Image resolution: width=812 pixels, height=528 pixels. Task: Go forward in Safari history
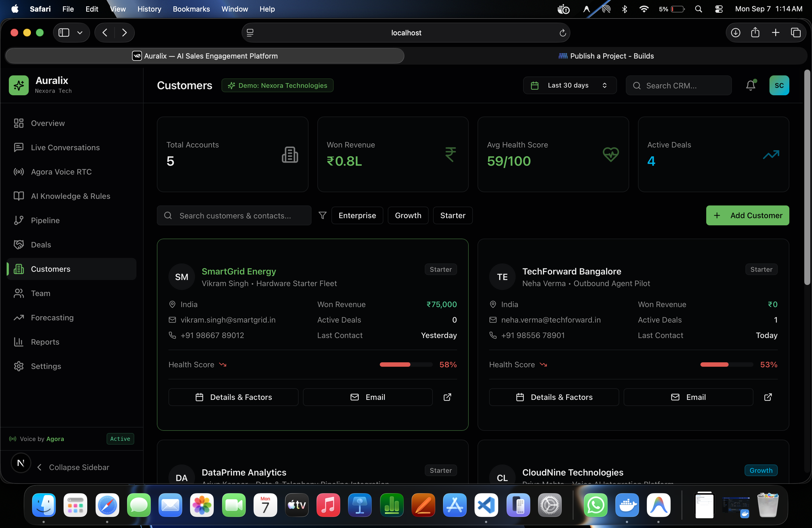[124, 33]
